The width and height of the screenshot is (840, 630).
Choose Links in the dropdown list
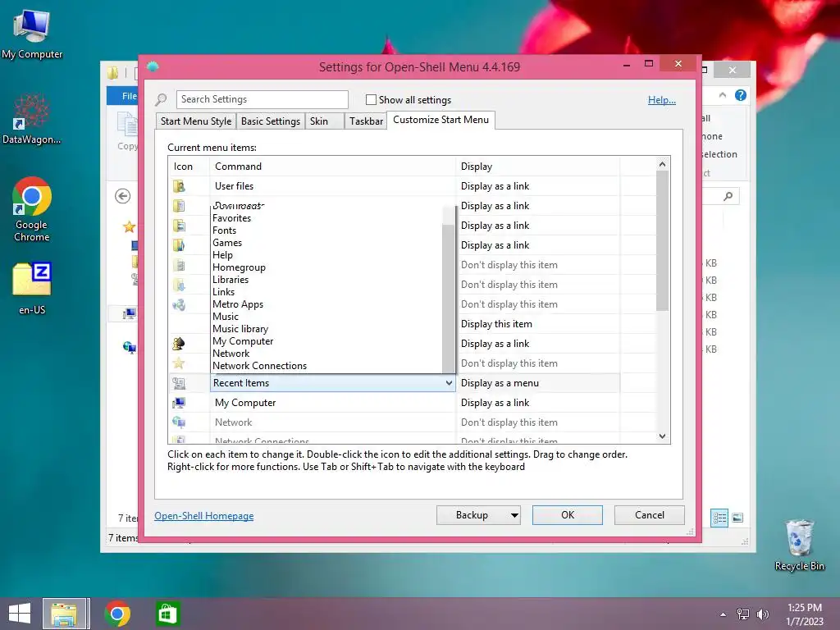click(223, 292)
